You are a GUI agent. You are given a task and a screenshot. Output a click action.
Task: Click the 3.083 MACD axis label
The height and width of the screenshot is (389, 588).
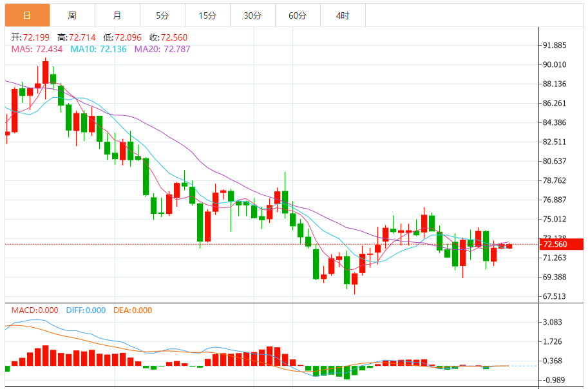pos(553,322)
